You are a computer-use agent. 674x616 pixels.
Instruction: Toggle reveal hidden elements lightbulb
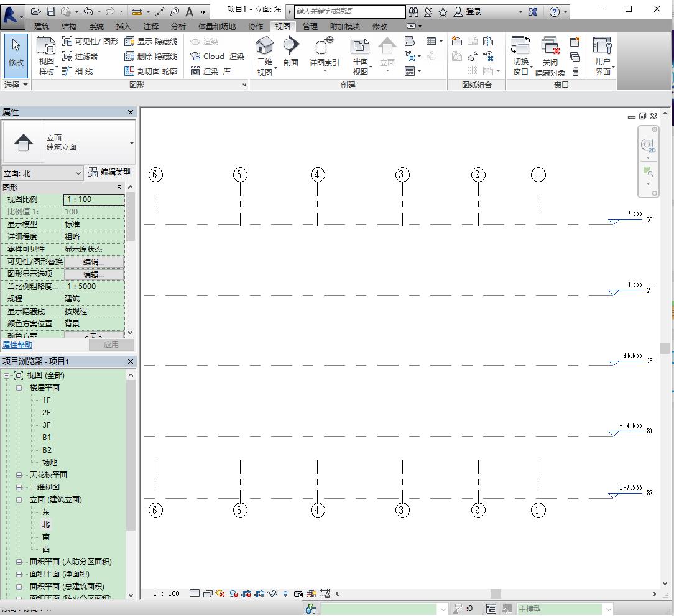coord(285,594)
